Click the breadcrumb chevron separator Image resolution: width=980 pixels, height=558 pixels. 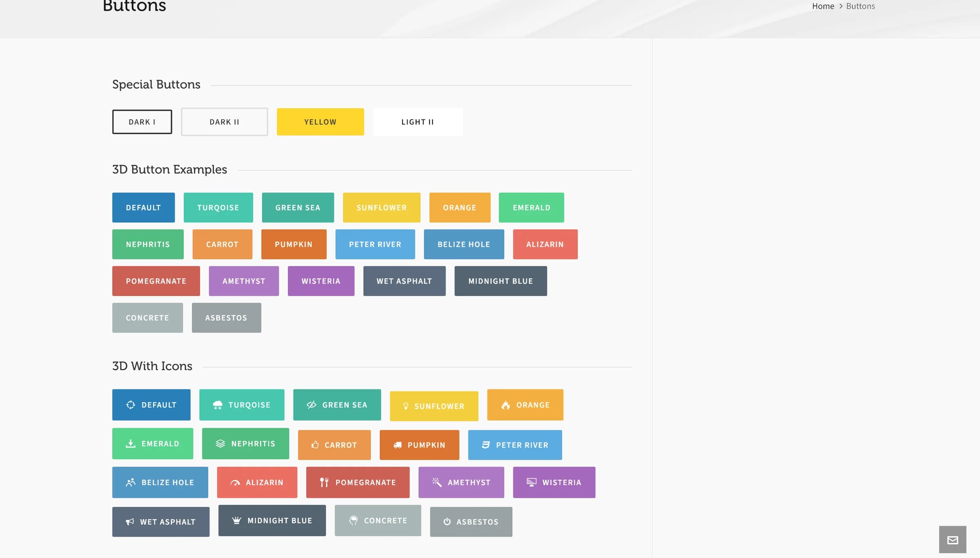coord(841,6)
